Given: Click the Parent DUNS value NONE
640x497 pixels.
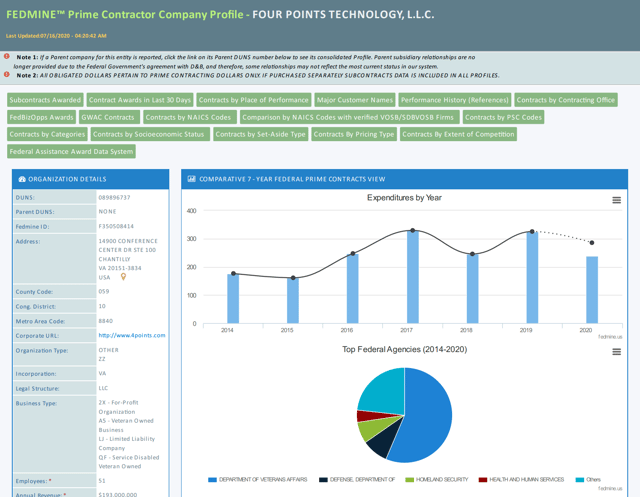Looking at the screenshot, I should tap(107, 211).
